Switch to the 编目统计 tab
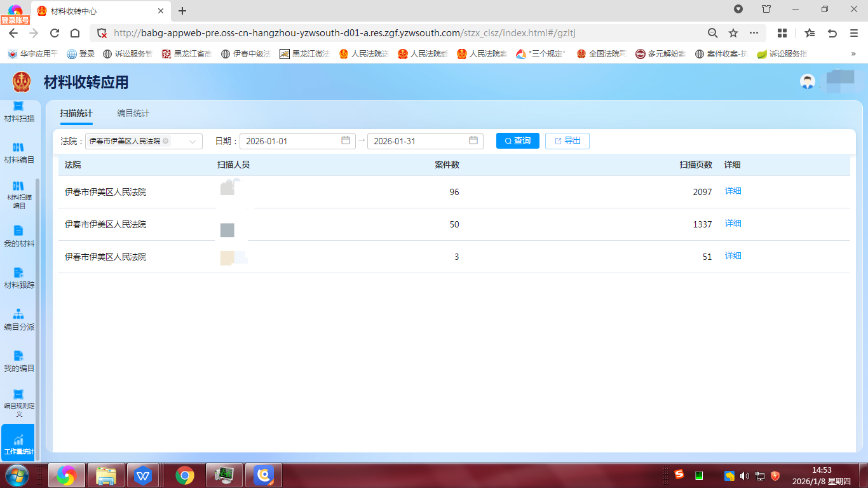 [x=133, y=114]
